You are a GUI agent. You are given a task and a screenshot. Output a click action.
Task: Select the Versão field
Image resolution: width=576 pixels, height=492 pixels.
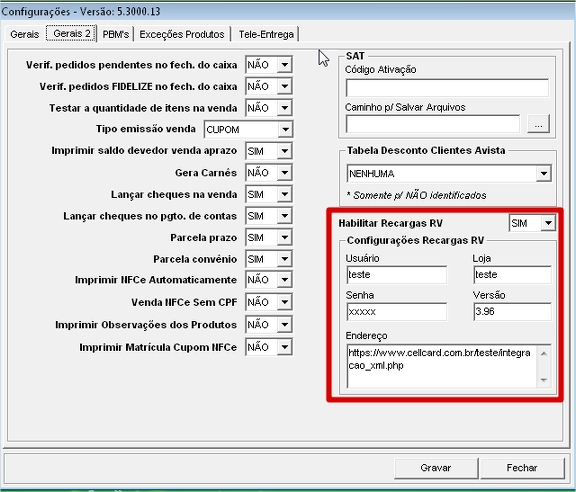tap(512, 312)
